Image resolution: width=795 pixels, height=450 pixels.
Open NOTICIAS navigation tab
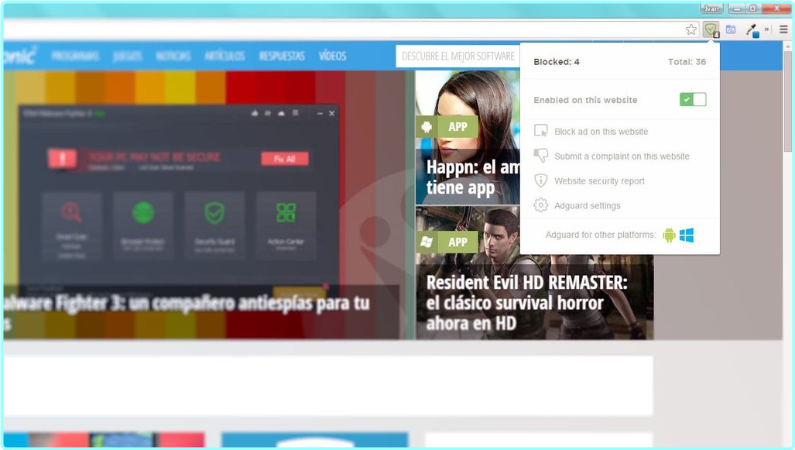click(173, 56)
